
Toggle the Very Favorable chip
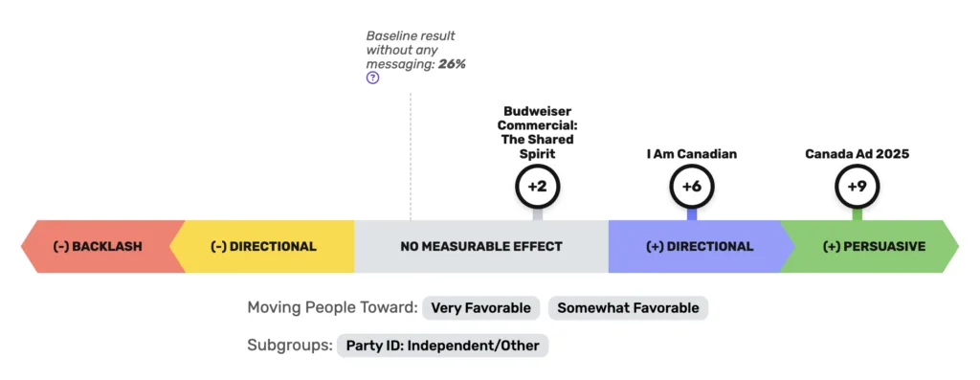pos(480,308)
